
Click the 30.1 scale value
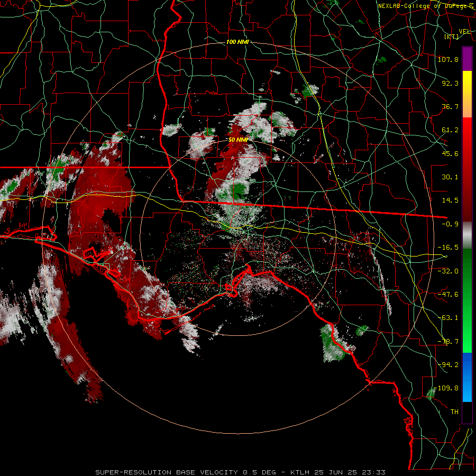(x=450, y=177)
